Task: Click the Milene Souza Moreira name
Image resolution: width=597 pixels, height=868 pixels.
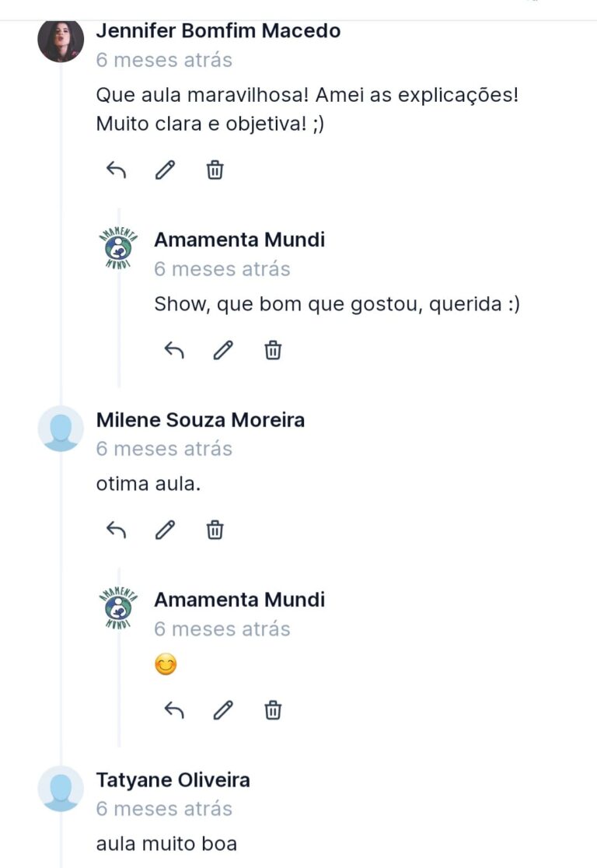Action: (201, 419)
